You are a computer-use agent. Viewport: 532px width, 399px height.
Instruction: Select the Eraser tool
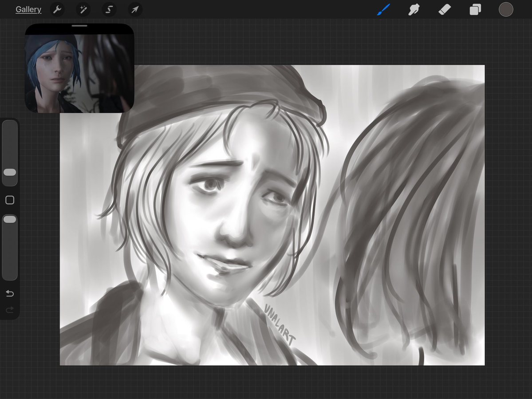tap(445, 9)
